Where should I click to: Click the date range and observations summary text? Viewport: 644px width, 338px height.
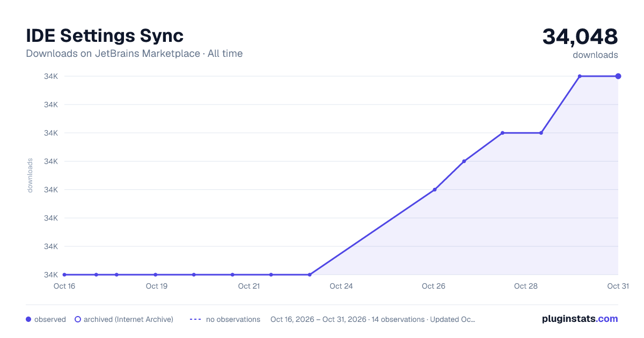[373, 319]
